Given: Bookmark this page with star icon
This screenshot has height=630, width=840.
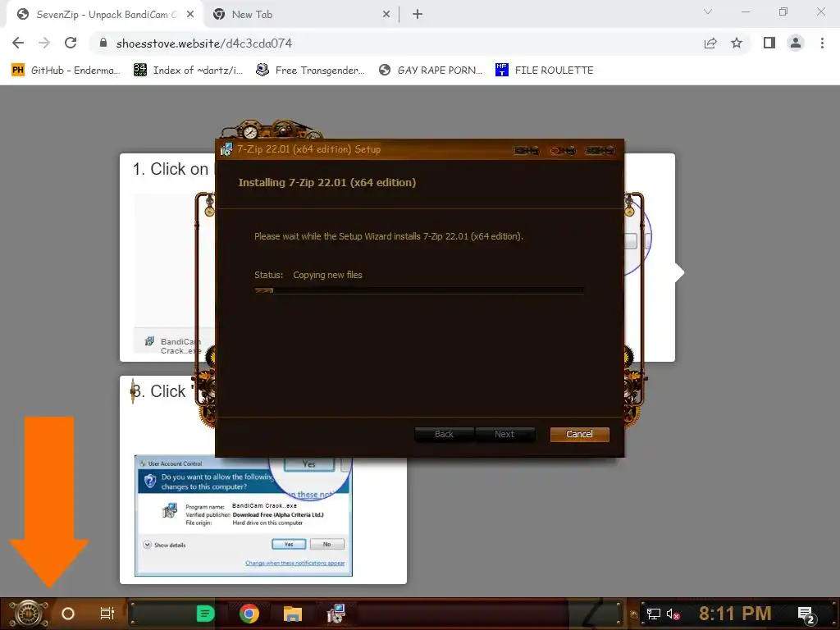Looking at the screenshot, I should click(737, 43).
